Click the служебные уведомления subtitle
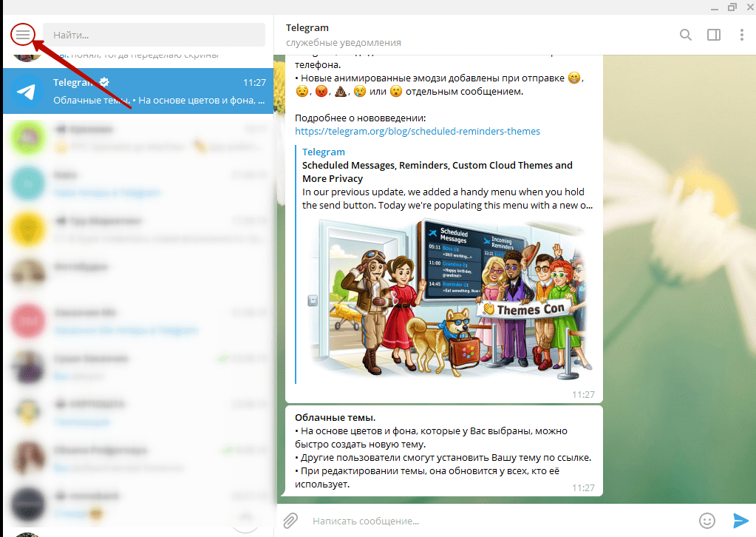The width and height of the screenshot is (756, 537). pyautogui.click(x=344, y=42)
